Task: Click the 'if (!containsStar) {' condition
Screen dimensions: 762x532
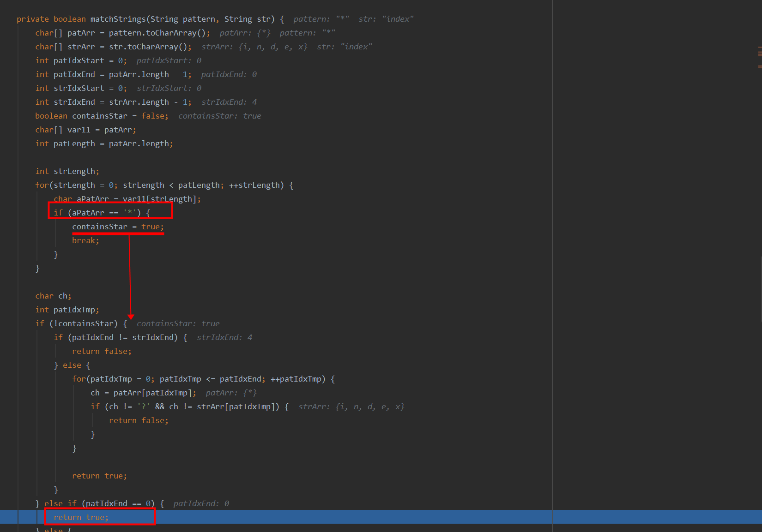Action: pyautogui.click(x=81, y=323)
